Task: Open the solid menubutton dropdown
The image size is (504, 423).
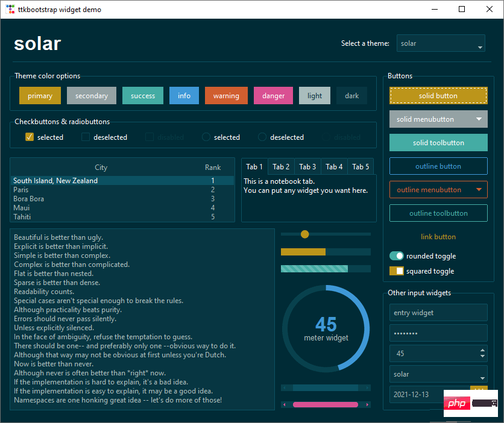Action: click(x=438, y=119)
